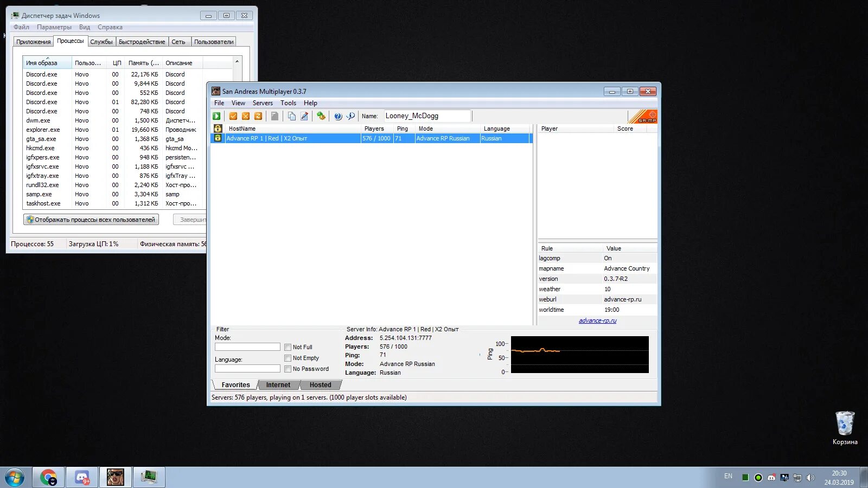This screenshot has height=488, width=868.
Task: Select the Favorites tab in SA-MP
Action: click(x=235, y=385)
